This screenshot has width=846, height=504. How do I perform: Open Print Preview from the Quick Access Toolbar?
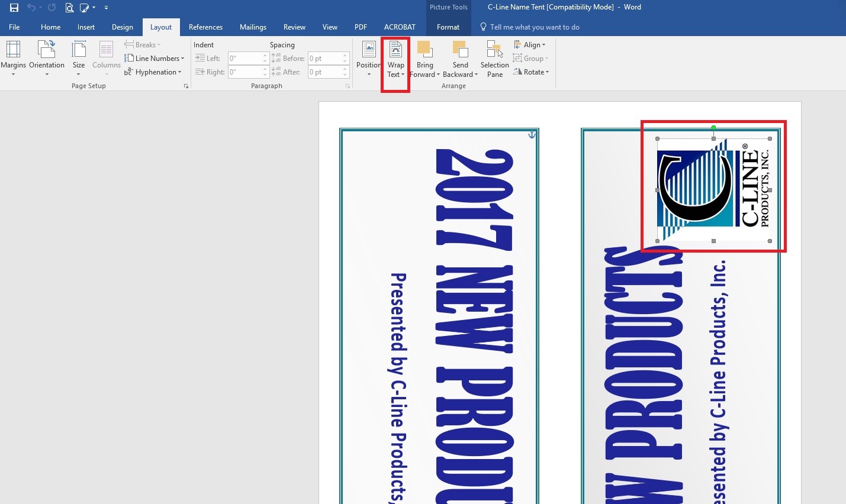click(x=69, y=8)
